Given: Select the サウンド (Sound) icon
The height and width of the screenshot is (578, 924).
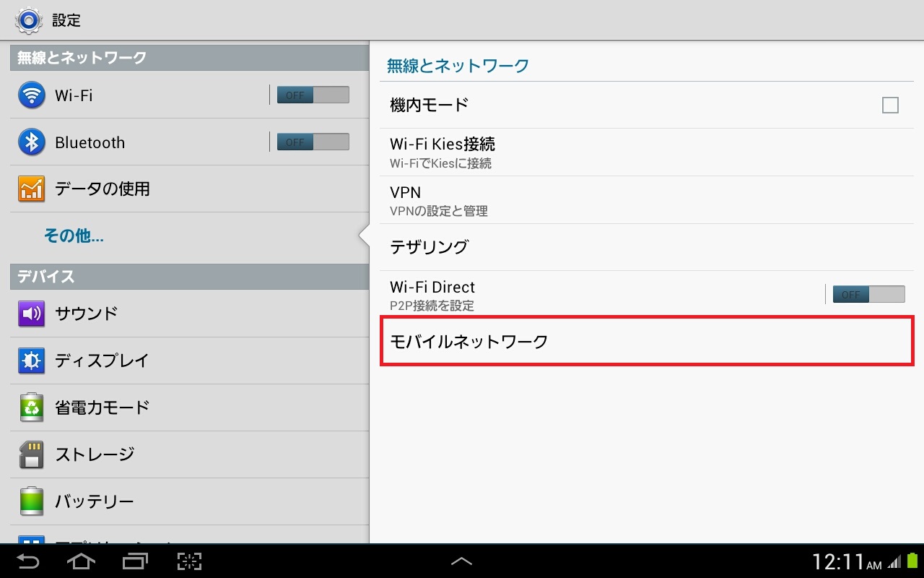Looking at the screenshot, I should pos(30,313).
